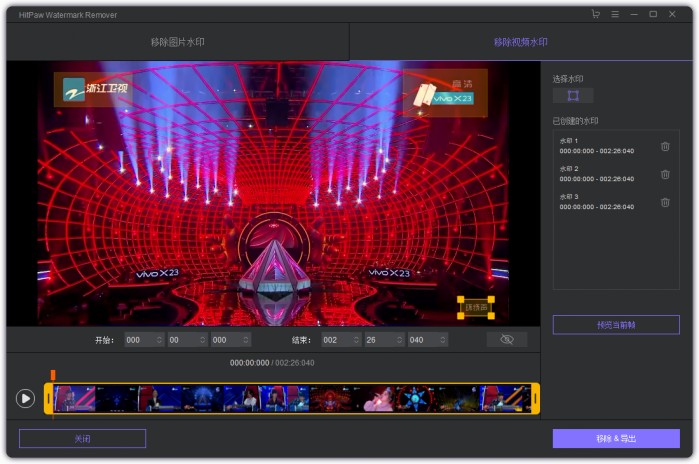Click the 000:00:000 current time readout
The image size is (699, 464).
[x=250, y=363]
